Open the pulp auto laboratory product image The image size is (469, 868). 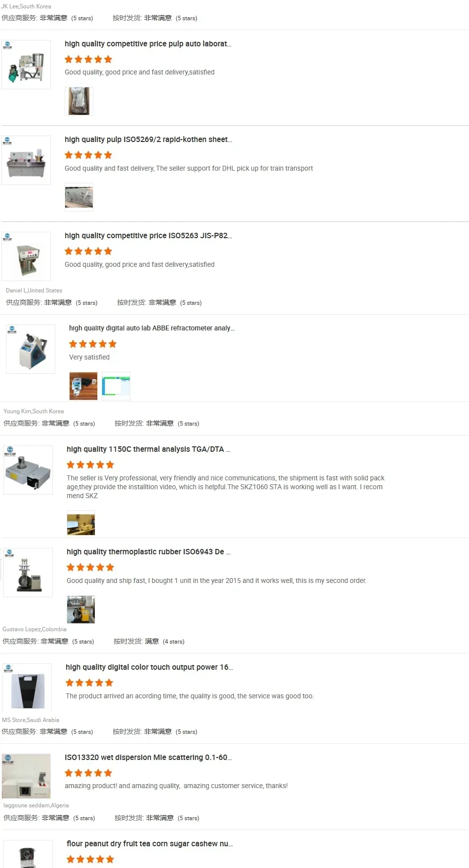pos(26,65)
